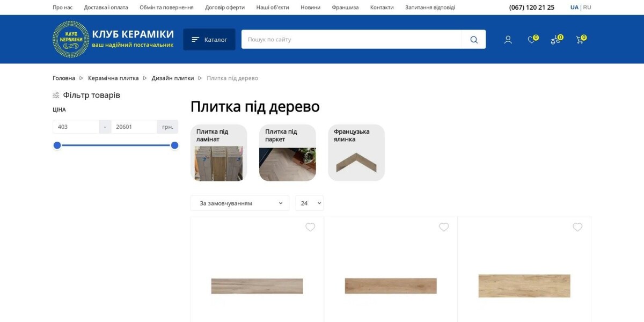Viewport: 644px width, 322px height.
Task: Switch language to RU
Action: point(587,8)
